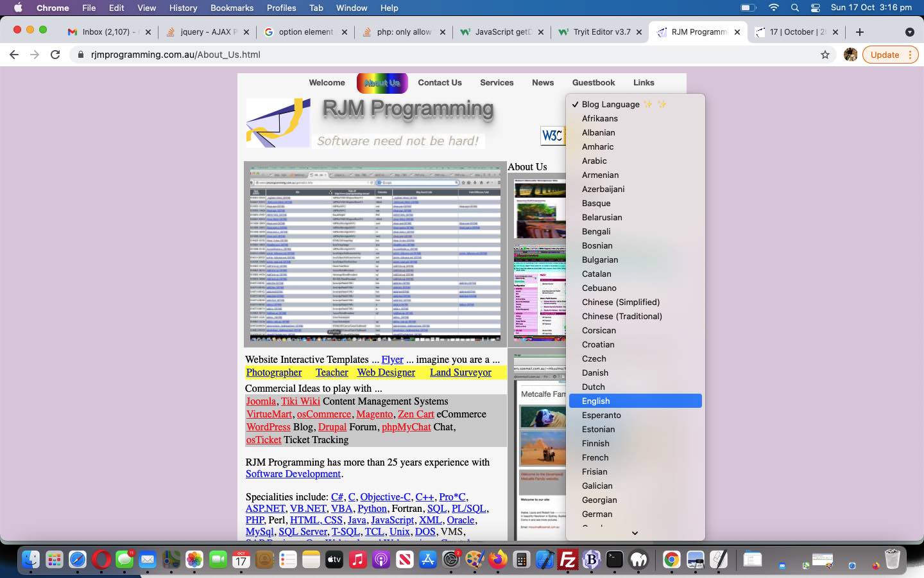Follow the Software Development link
This screenshot has height=578, width=924.
click(x=293, y=474)
